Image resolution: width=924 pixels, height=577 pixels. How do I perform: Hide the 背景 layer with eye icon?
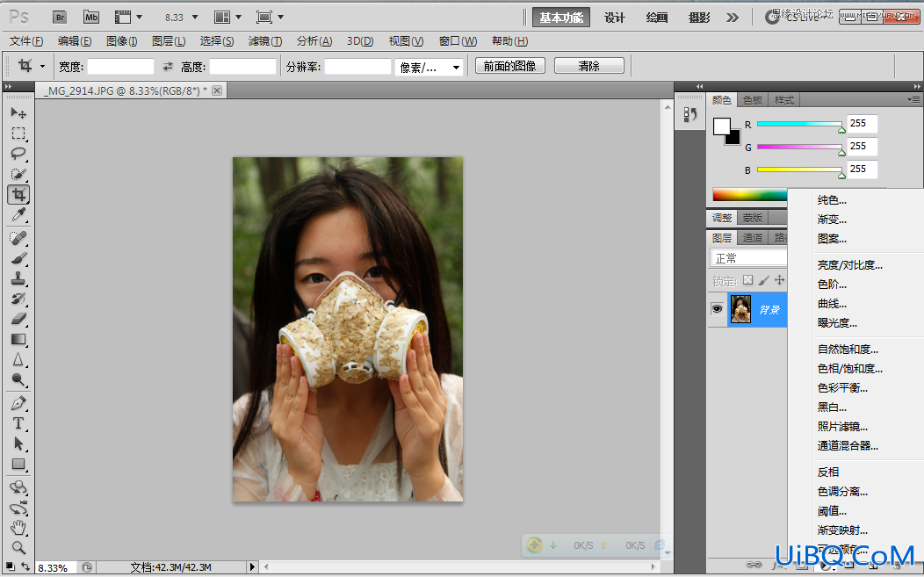718,309
